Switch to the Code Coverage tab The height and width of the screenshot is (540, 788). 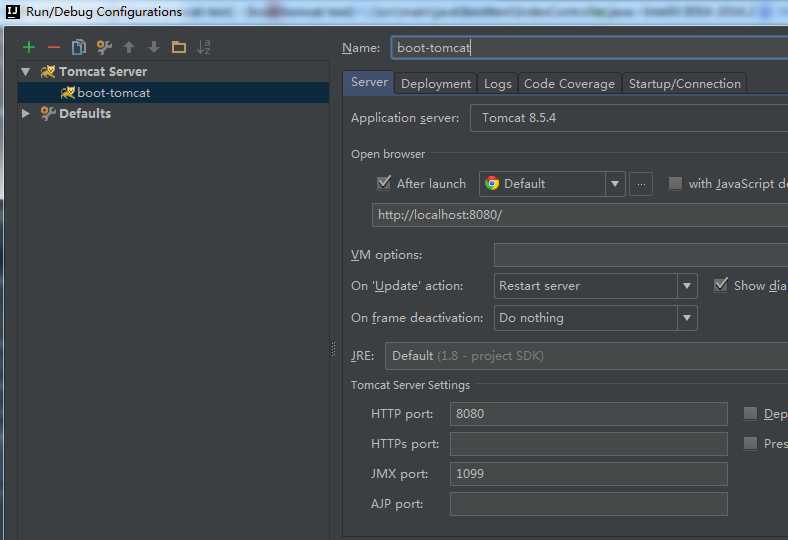569,83
